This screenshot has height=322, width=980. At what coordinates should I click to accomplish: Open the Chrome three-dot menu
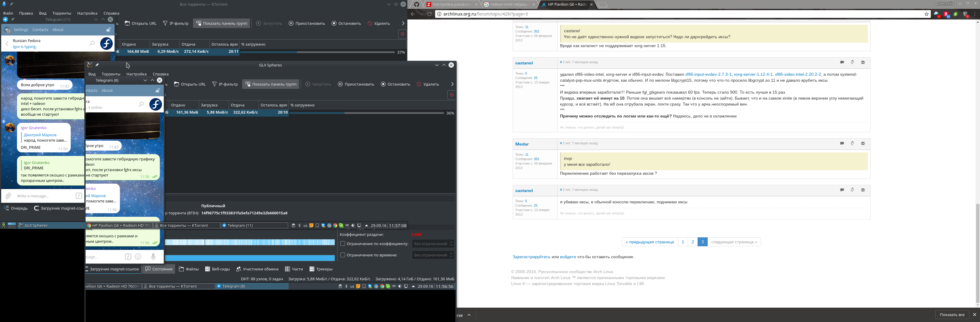coord(975,14)
